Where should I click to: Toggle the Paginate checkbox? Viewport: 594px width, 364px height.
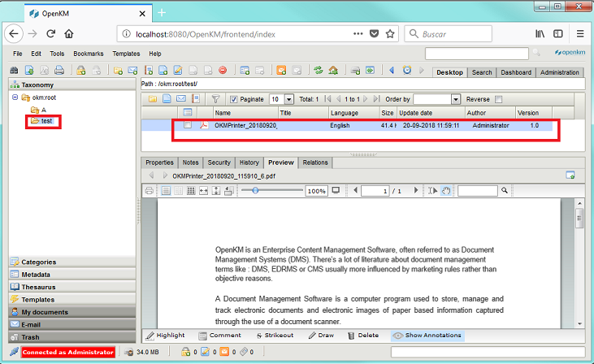click(x=234, y=99)
